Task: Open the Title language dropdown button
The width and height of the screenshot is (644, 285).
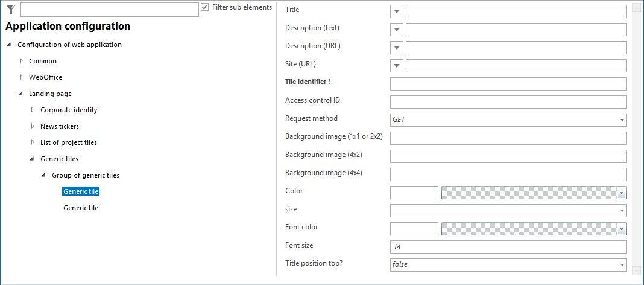Action: [x=397, y=11]
